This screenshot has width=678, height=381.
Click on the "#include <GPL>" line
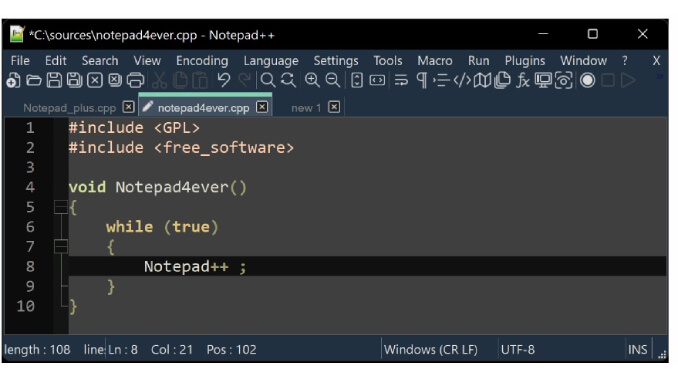pyautogui.click(x=134, y=128)
